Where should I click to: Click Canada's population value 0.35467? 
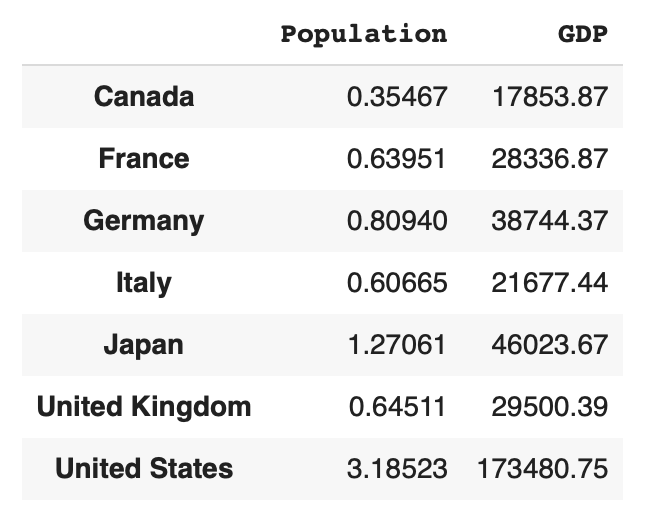397,97
